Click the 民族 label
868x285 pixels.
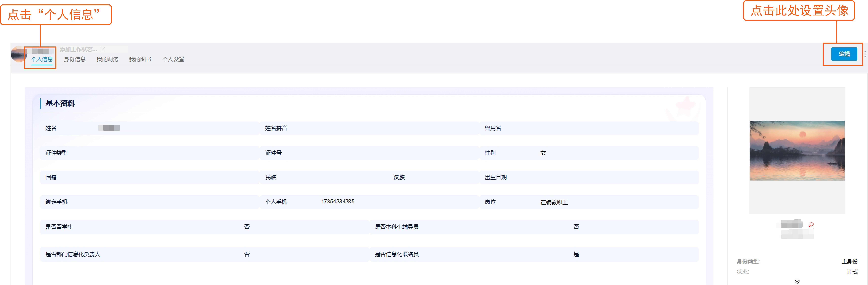tap(271, 177)
